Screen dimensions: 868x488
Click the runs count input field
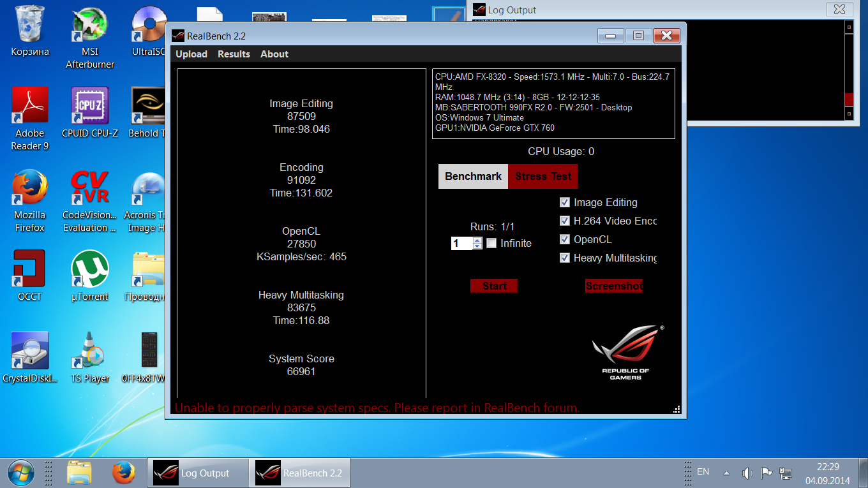point(461,243)
